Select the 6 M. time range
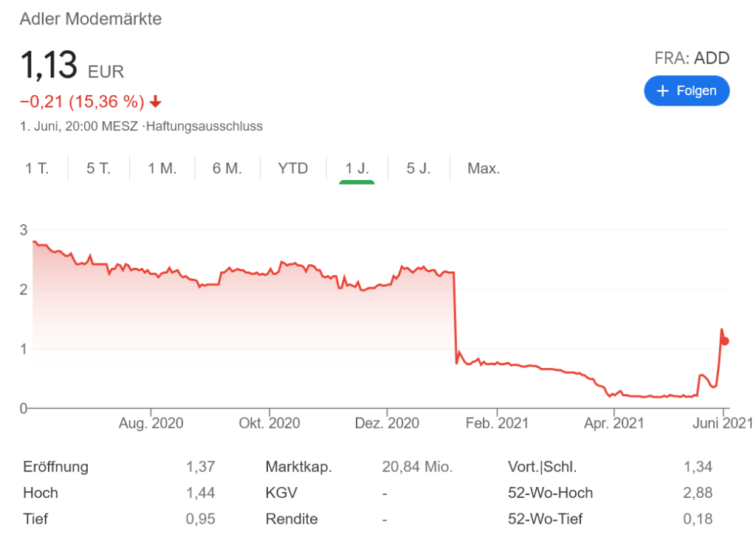756x540 pixels. coord(227,168)
